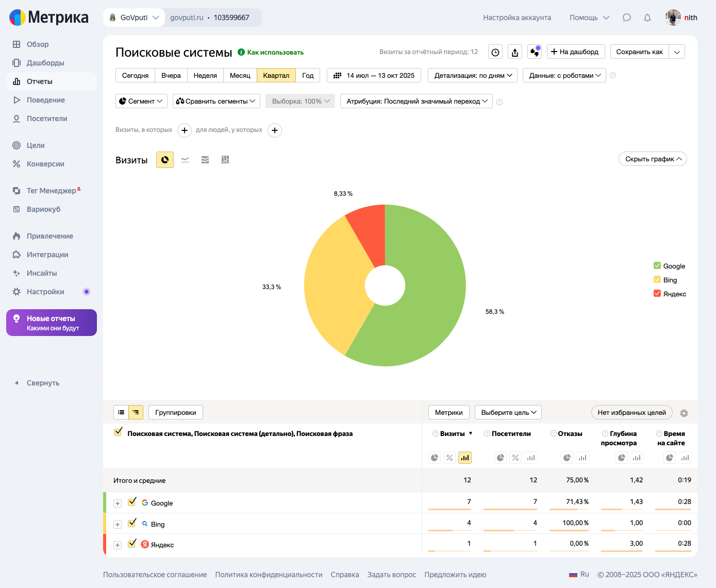The image size is (716, 588).
Task: Expand the Google row in the table
Action: click(118, 503)
